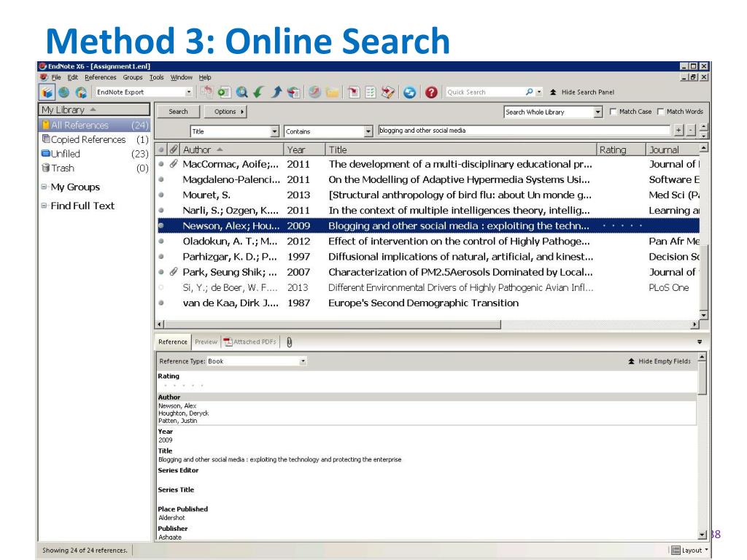The height and width of the screenshot is (560, 747).
Task: Enable the Match Case checkbox
Action: coord(613,112)
